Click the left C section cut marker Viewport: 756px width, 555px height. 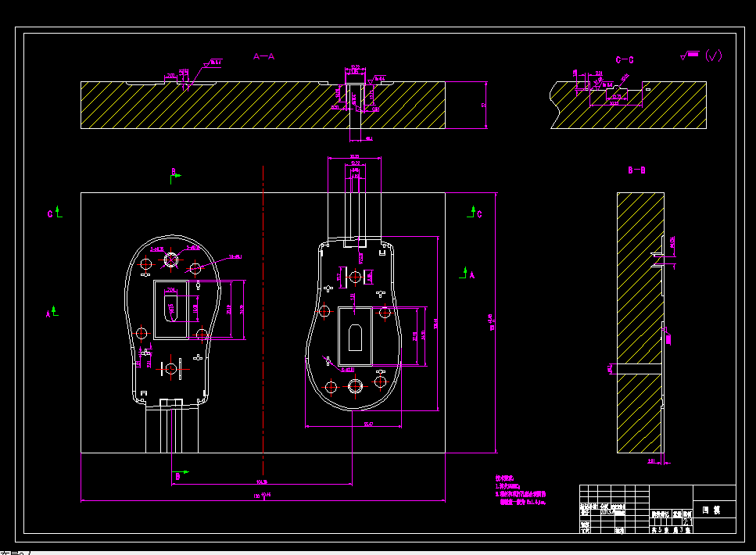click(55, 212)
